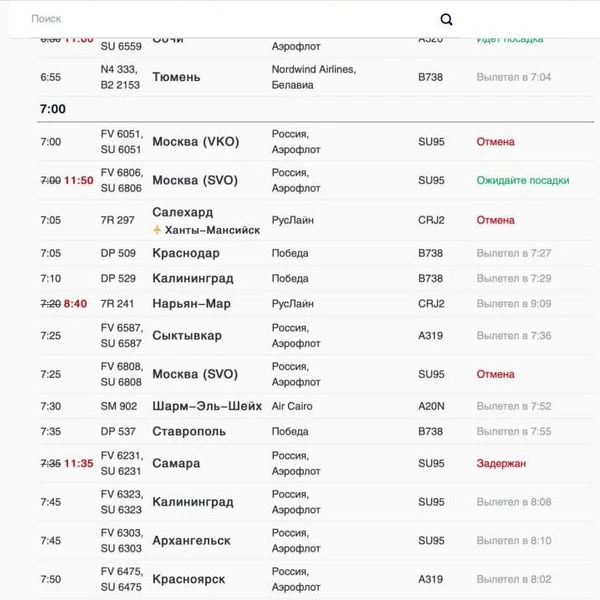This screenshot has height=600, width=600.
Task: Focus the Поиск search field
Action: click(230, 19)
